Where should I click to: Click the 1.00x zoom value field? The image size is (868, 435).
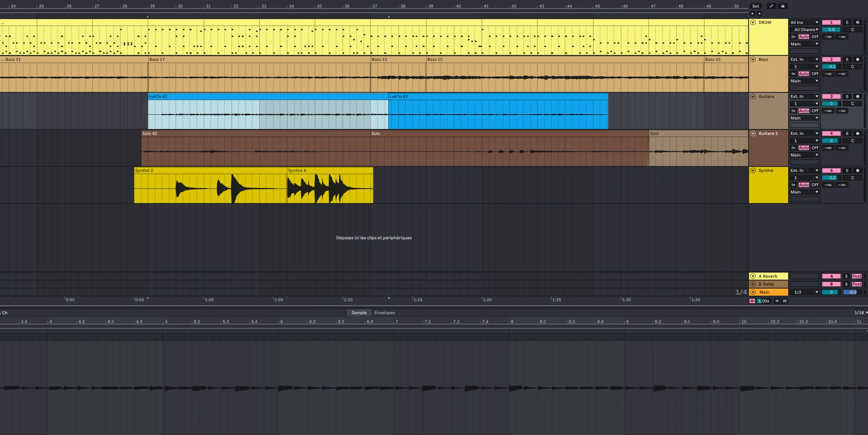point(763,301)
